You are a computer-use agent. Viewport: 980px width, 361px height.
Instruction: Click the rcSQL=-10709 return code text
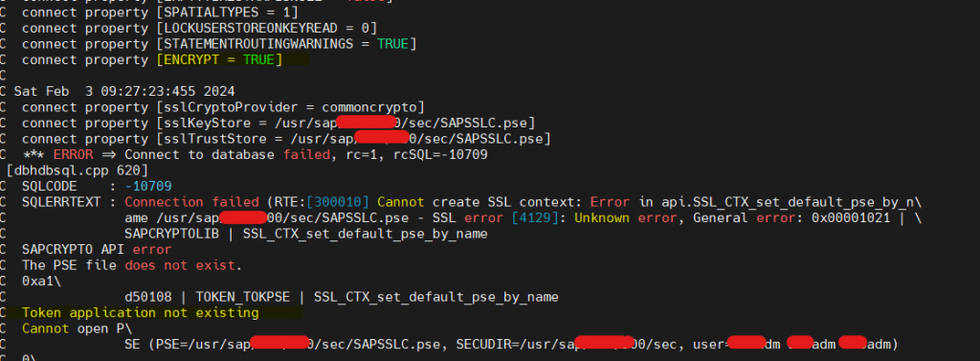[440, 154]
